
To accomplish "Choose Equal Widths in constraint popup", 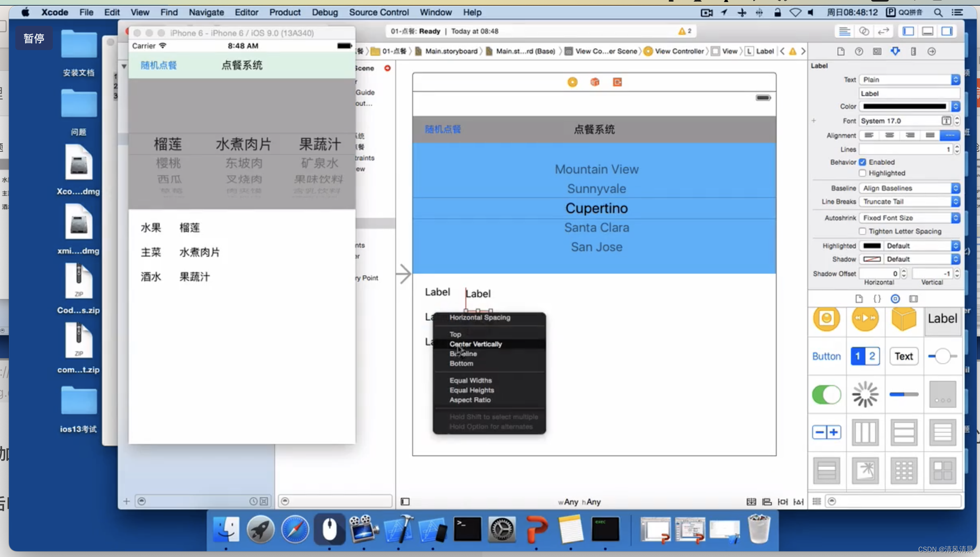I will click(x=471, y=380).
